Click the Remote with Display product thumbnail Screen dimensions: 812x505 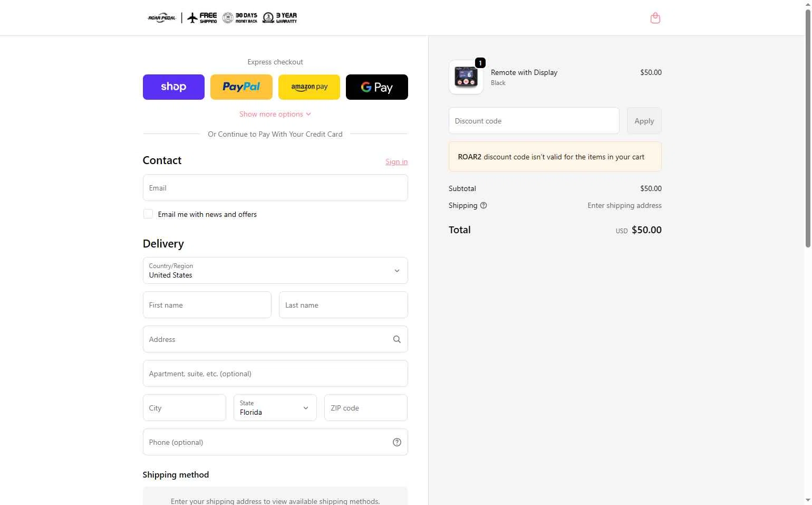coord(466,77)
